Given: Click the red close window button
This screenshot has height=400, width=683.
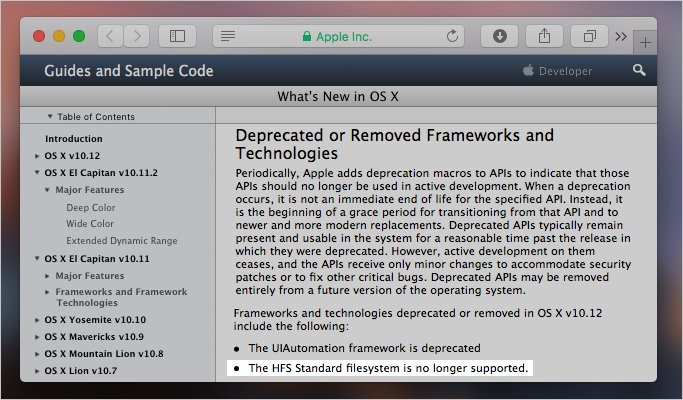Looking at the screenshot, I should point(39,36).
